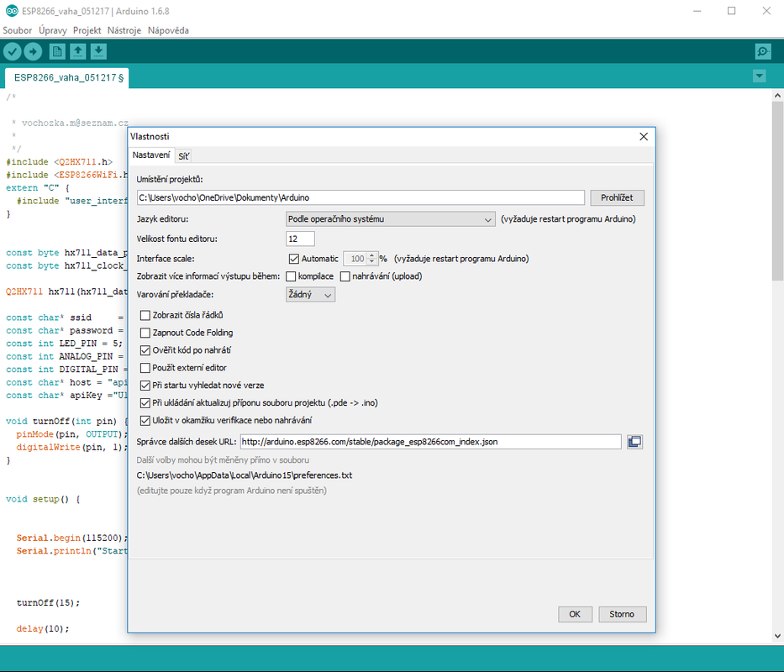Click the Upload arrow icon
This screenshot has height=672, width=784.
pos(33,51)
